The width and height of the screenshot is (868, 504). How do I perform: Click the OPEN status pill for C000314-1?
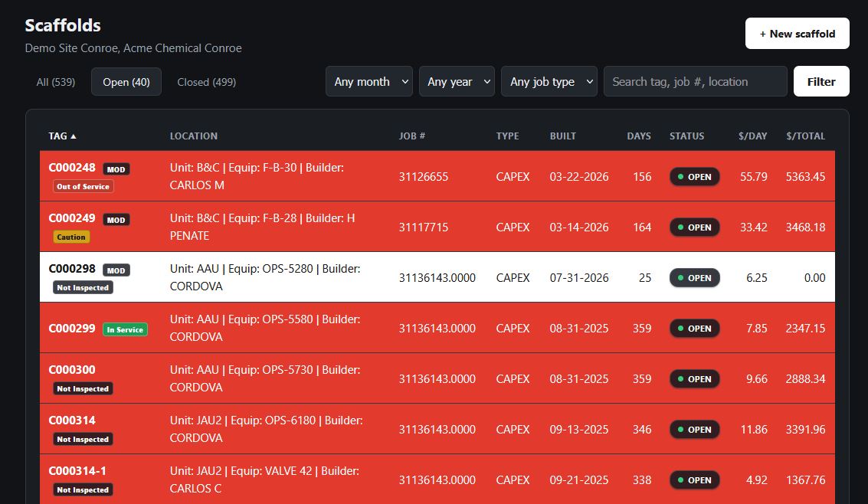(695, 480)
